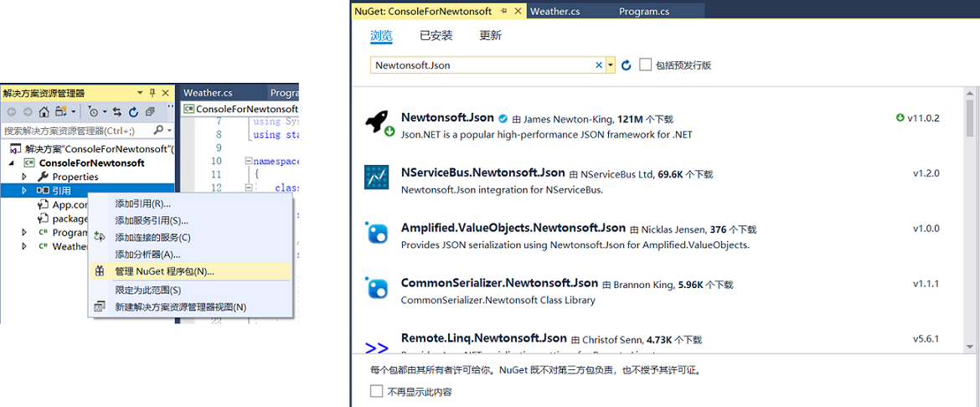This screenshot has height=407, width=980.
Task: Choose 新建解决方案资源管理器视图(N) menu entry
Action: click(190, 307)
